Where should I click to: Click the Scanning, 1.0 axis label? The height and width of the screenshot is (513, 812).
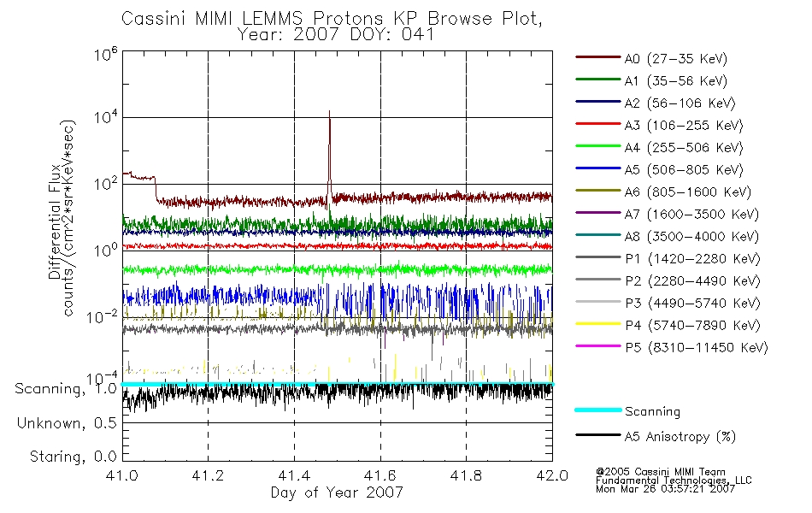(x=66, y=389)
